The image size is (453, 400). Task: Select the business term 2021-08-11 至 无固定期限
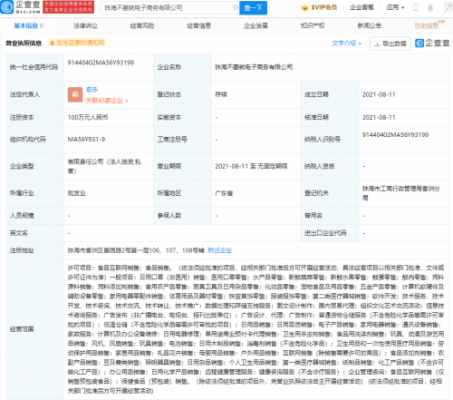click(x=251, y=166)
